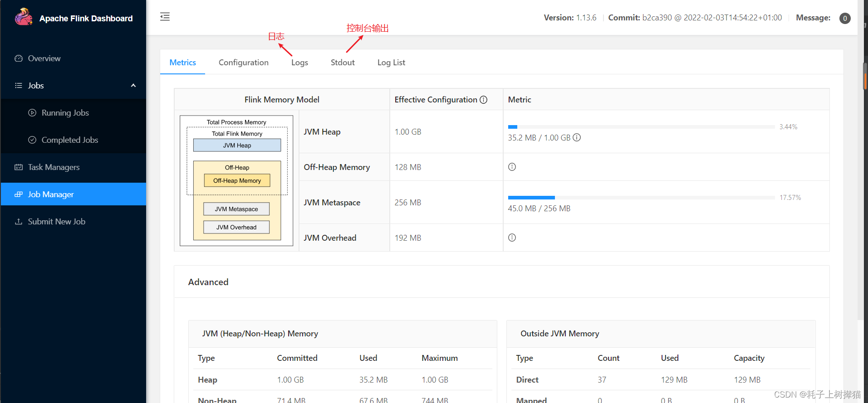Collapse the sidebar using the fold menu icon
This screenshot has width=868, height=403.
(165, 17)
